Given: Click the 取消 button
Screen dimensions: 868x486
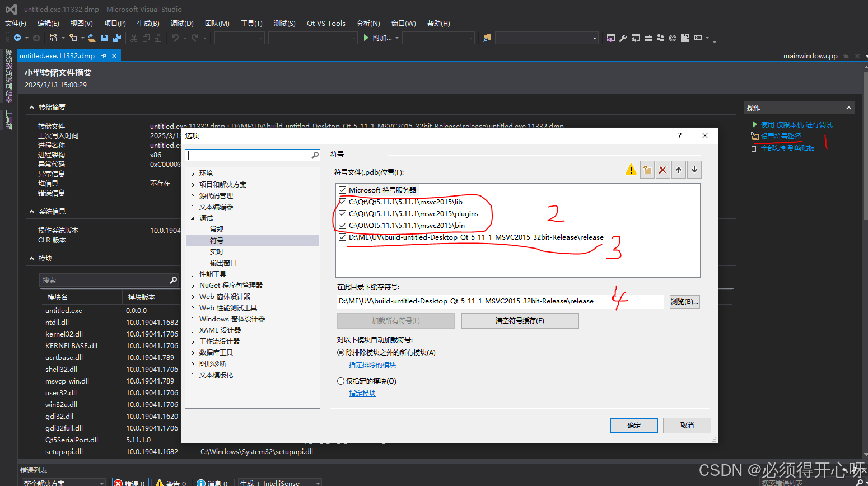Looking at the screenshot, I should tap(687, 426).
